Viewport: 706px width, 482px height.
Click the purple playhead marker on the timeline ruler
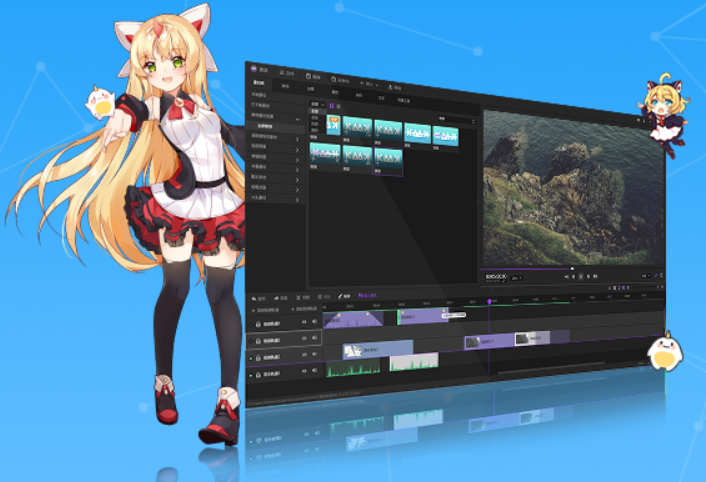(x=489, y=301)
